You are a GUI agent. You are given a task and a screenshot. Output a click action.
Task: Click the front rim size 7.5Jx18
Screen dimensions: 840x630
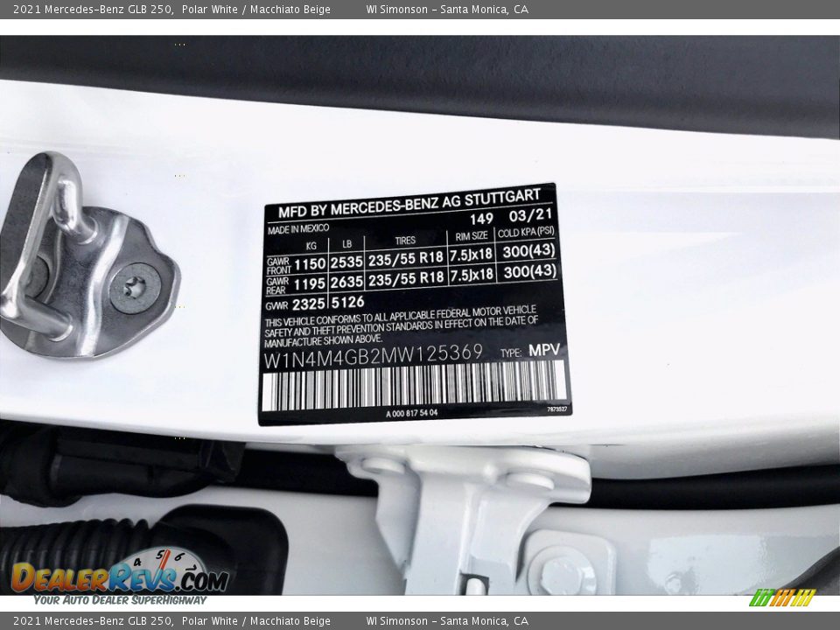point(471,255)
